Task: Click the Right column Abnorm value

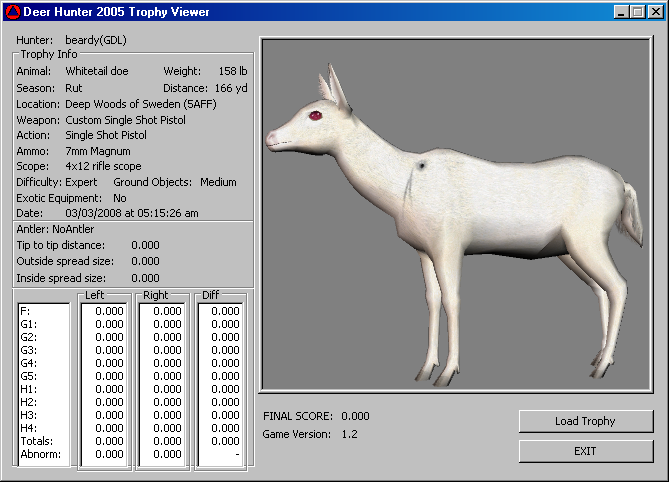Action: pyautogui.click(x=167, y=454)
